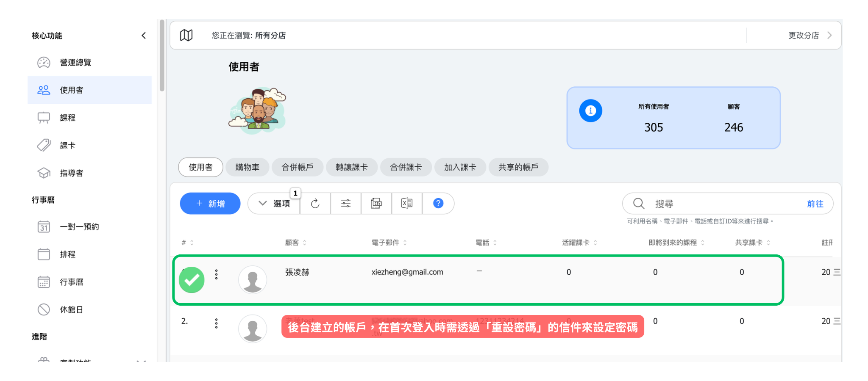Viewport: 868px width, 381px height.
Task: Export the user list as CSV
Action: (376, 204)
